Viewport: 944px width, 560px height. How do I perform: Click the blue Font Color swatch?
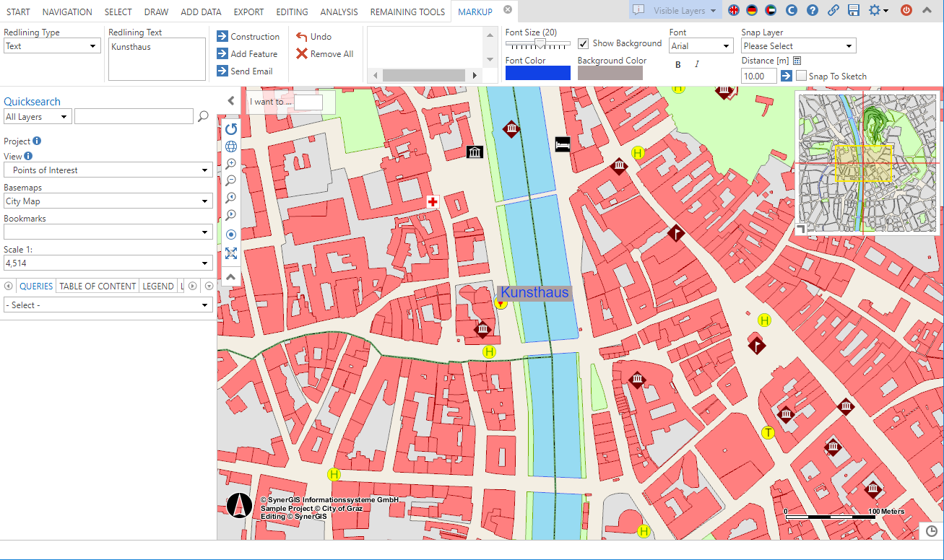(537, 73)
